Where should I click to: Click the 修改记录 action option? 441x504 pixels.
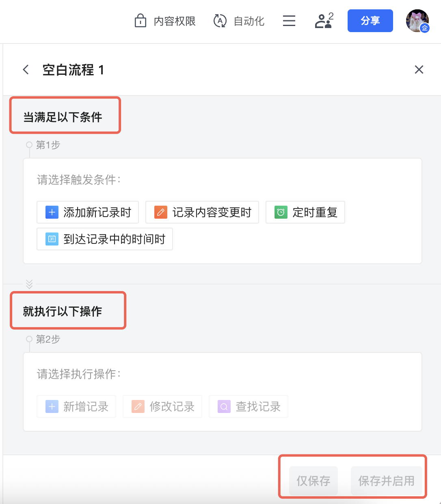click(162, 406)
